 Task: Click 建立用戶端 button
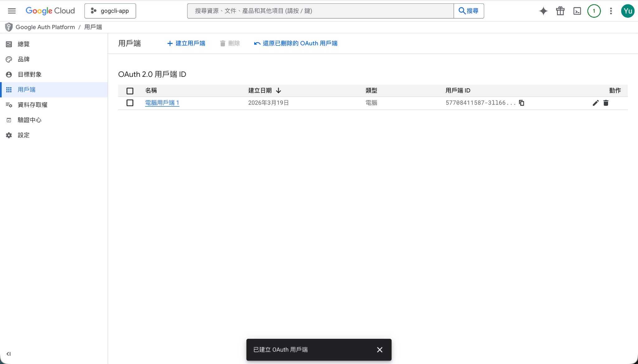click(186, 43)
